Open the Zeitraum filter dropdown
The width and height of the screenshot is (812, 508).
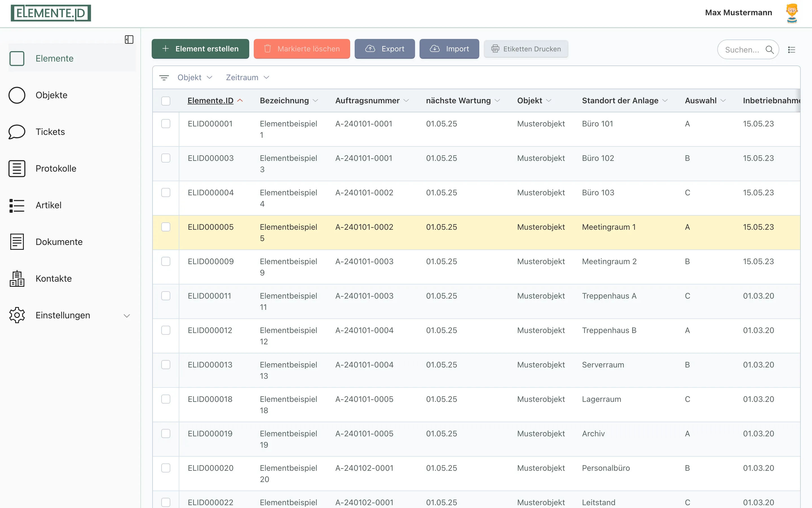tap(248, 78)
